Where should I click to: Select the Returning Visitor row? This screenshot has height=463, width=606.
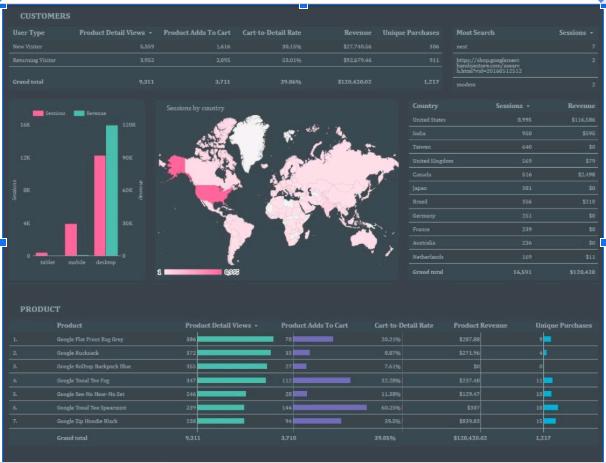[x=225, y=60]
